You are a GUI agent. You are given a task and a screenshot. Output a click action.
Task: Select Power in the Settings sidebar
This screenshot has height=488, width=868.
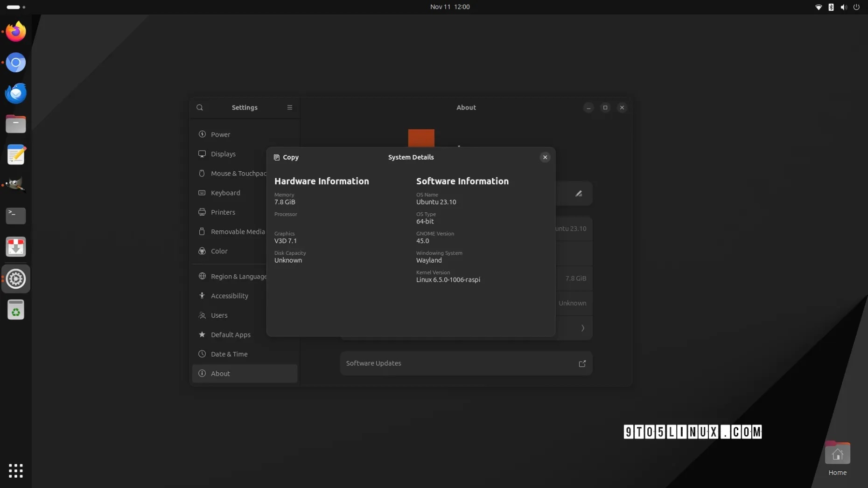pyautogui.click(x=245, y=134)
